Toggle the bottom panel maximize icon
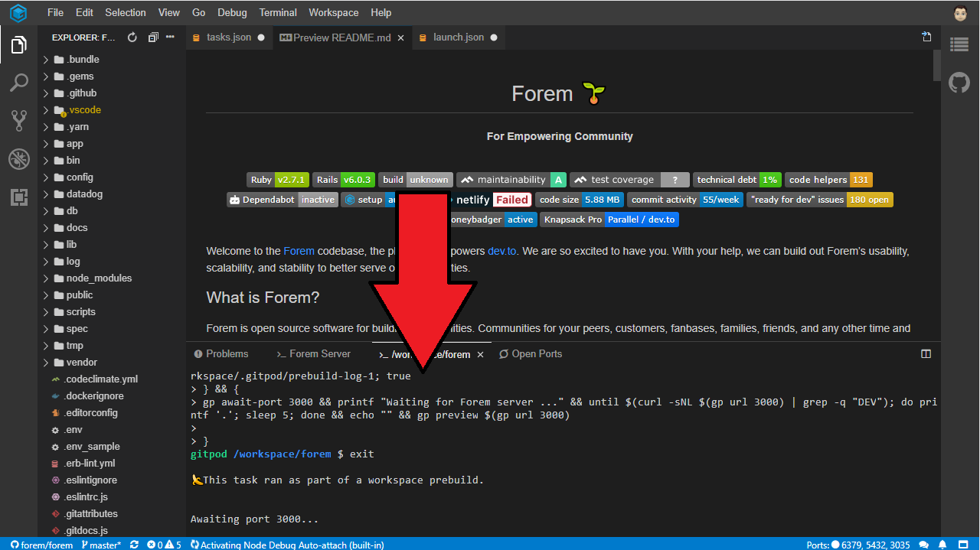 click(926, 354)
